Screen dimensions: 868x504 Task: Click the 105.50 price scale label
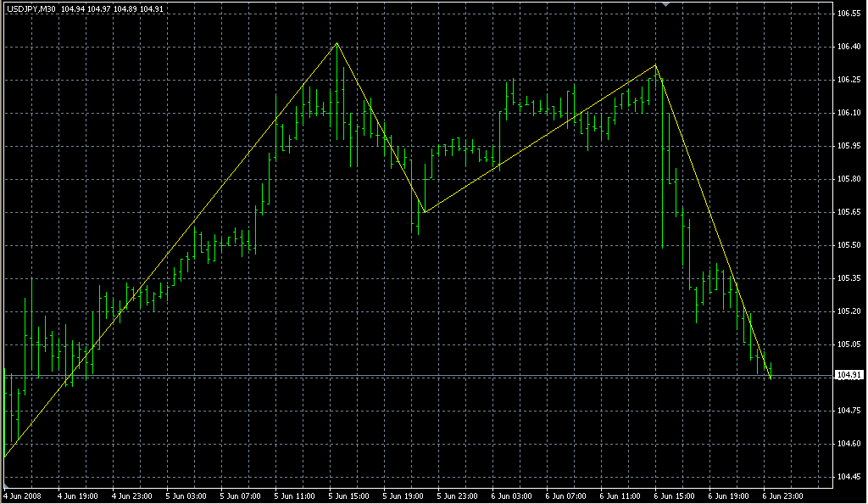coord(849,245)
